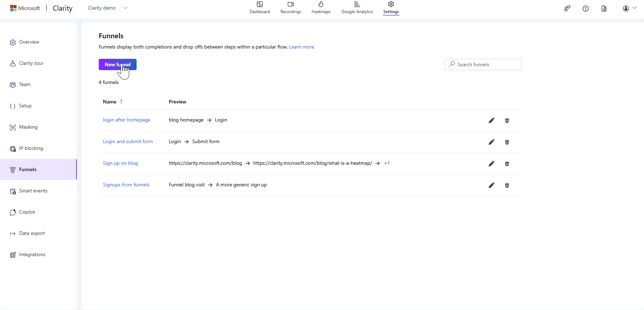Open the documentation page icon in the header
Viewport: 644px width, 310px height.
point(604,9)
